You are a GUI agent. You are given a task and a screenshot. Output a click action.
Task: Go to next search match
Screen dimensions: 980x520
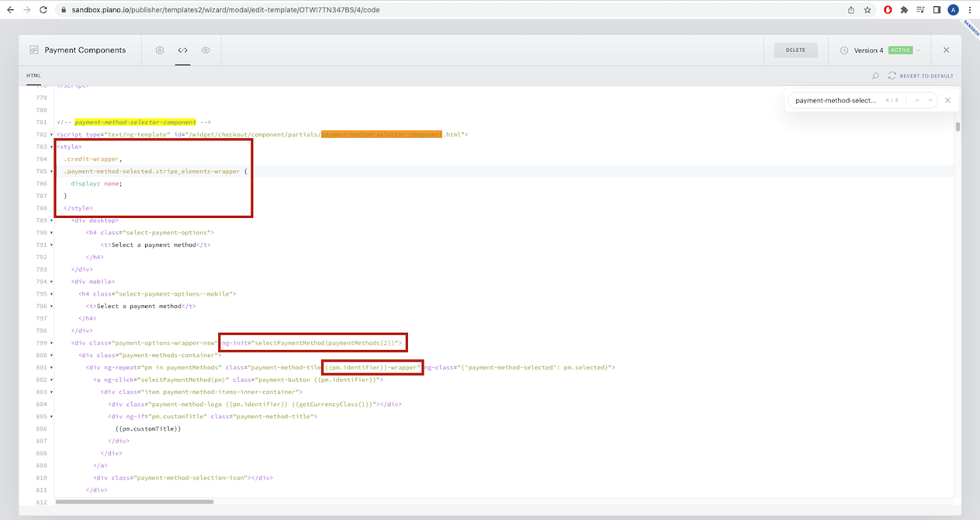click(930, 100)
